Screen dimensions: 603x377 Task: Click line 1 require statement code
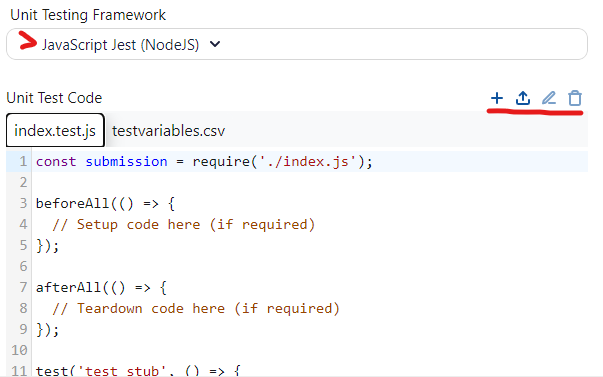204,162
